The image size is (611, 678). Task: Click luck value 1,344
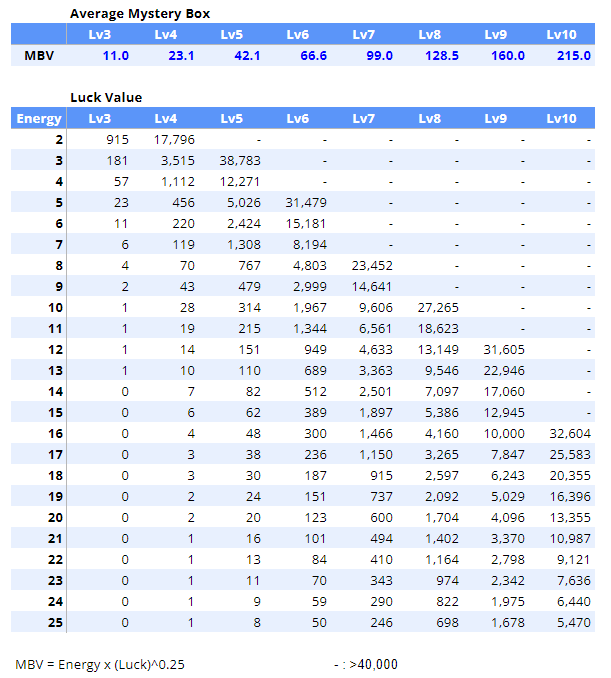(x=310, y=329)
